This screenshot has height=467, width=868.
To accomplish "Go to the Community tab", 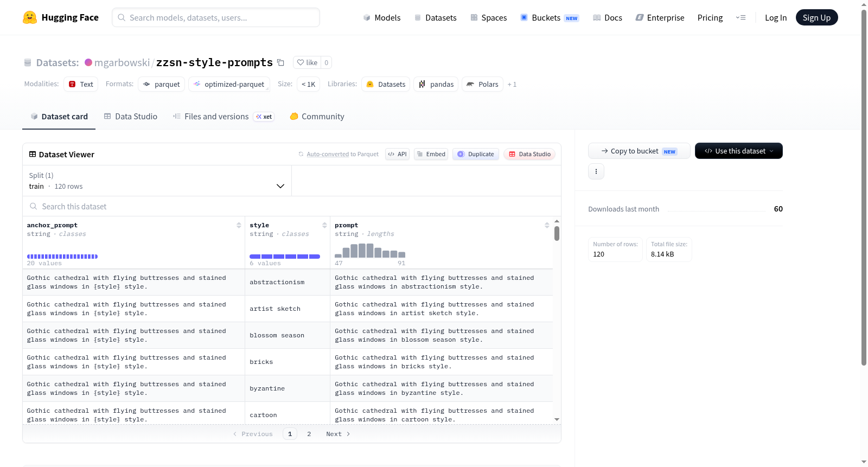I will 317,117.
